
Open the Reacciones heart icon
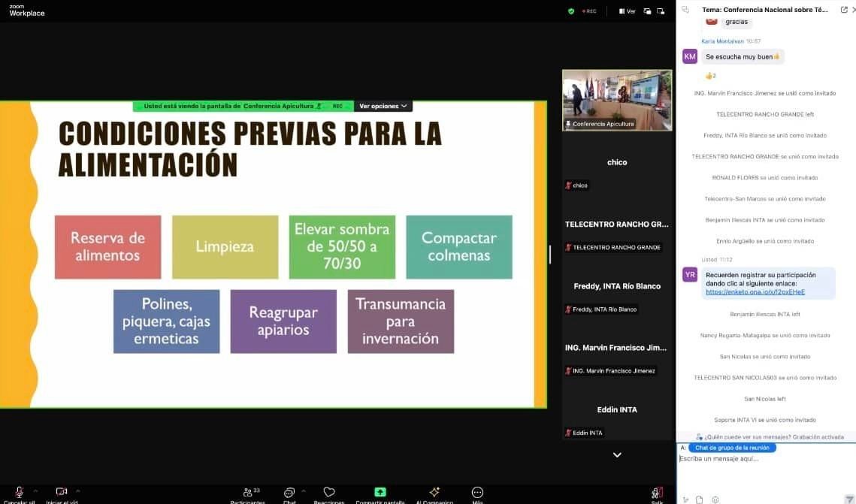pos(328,493)
